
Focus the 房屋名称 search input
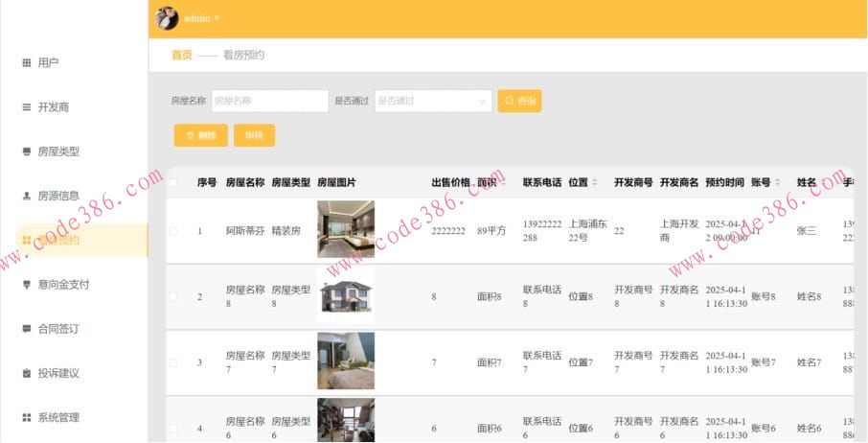coord(270,101)
